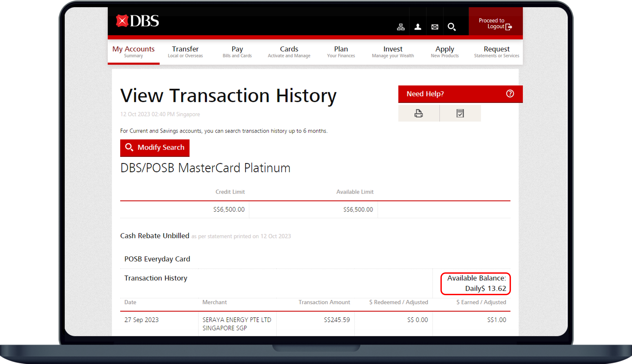Open the Cards Activate and Manage menu
This screenshot has height=364, width=632.
tap(289, 52)
